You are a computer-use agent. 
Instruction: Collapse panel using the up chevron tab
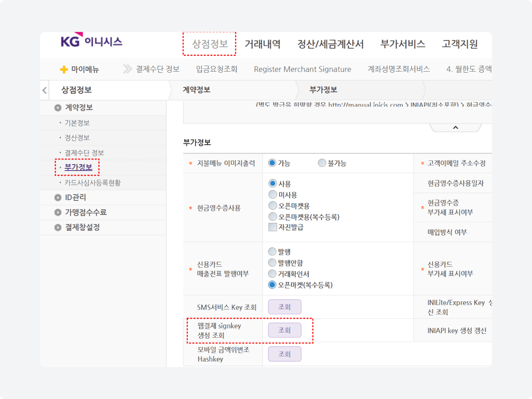coord(456,128)
